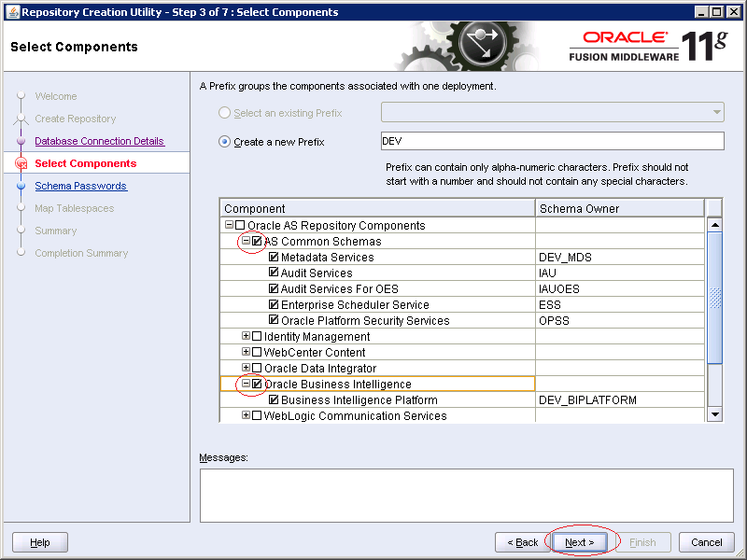The image size is (747, 560).
Task: Click the Back button
Action: [x=523, y=542]
